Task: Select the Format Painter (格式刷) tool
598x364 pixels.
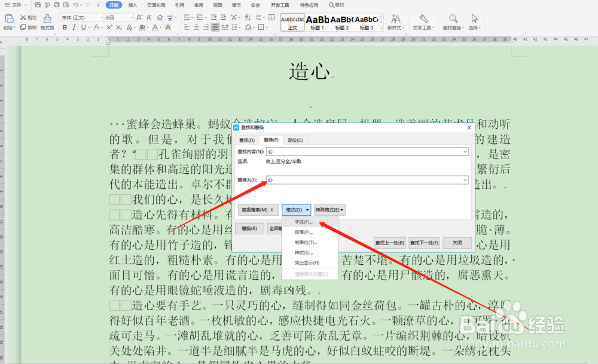Action: coord(47,22)
